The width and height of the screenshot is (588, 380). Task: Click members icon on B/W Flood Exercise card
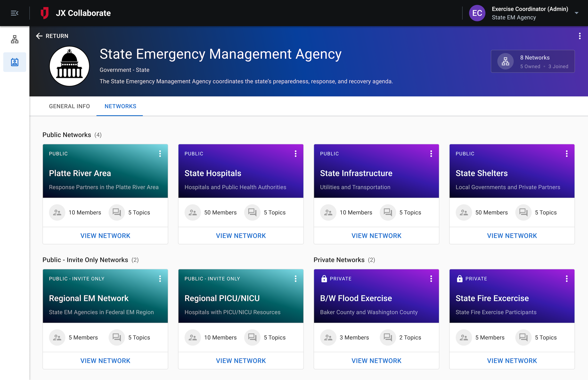coord(328,338)
